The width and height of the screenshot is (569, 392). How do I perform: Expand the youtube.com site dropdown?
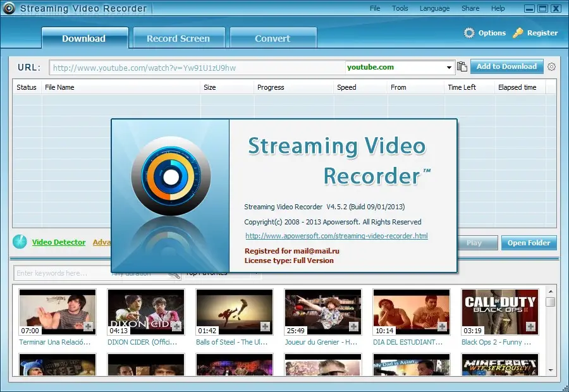pyautogui.click(x=449, y=68)
